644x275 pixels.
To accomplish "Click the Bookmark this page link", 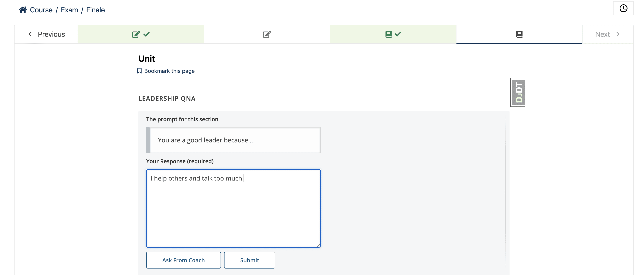I will click(x=166, y=71).
